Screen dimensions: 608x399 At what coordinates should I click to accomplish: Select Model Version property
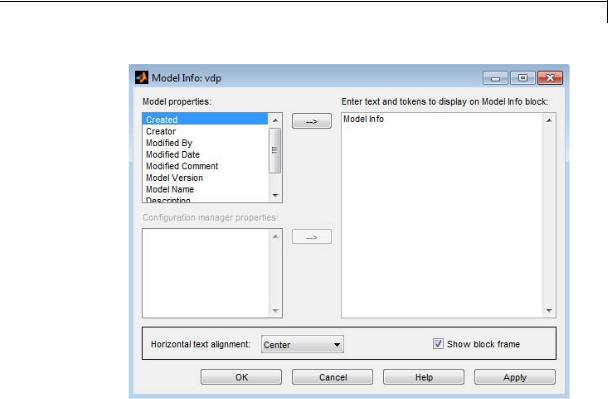pos(205,178)
